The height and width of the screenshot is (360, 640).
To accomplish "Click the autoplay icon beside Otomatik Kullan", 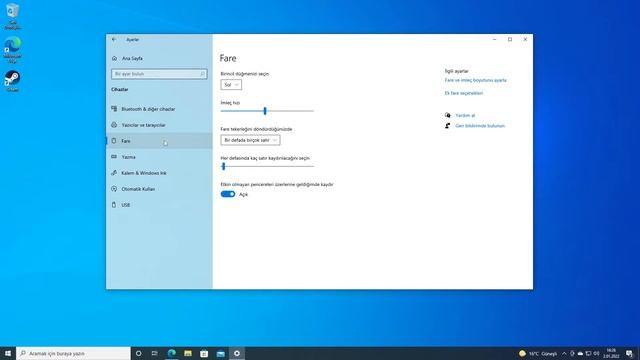I will click(x=114, y=189).
